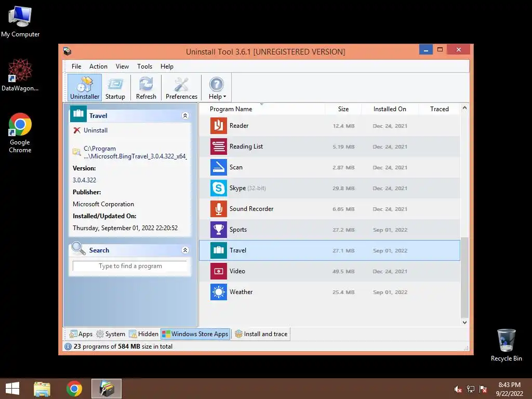Open My Computer desktop icon
The image size is (532, 399).
coord(20,21)
